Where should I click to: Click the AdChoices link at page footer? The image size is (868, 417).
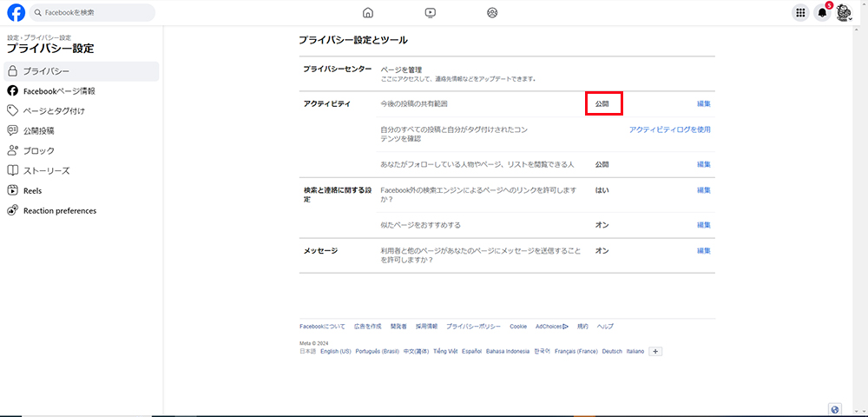[552, 327]
